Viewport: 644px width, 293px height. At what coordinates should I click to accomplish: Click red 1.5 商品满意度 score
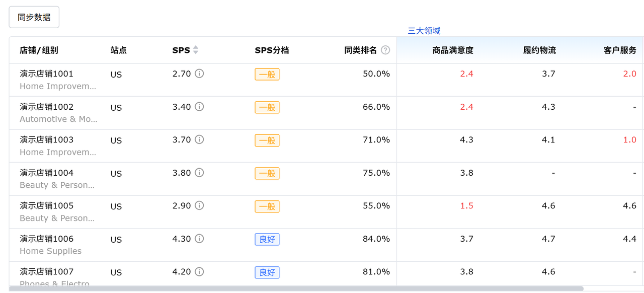(x=466, y=206)
